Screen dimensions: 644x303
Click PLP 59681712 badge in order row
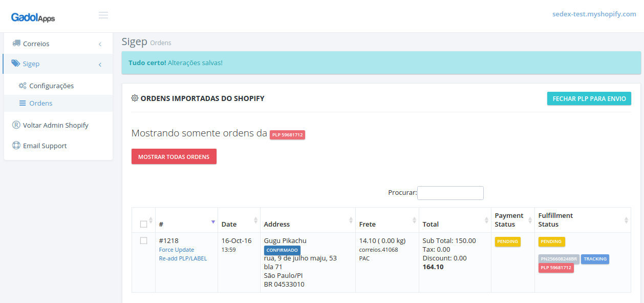pyautogui.click(x=556, y=268)
